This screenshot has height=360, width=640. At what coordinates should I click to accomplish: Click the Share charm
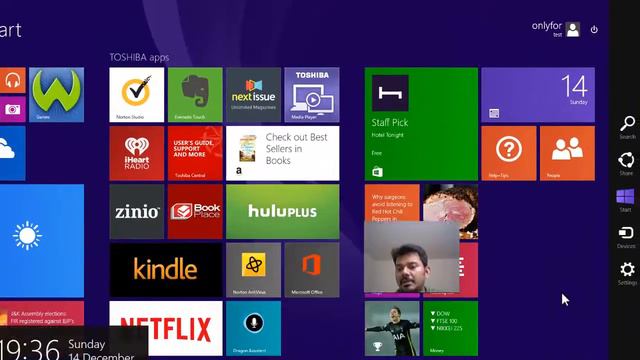pyautogui.click(x=627, y=164)
